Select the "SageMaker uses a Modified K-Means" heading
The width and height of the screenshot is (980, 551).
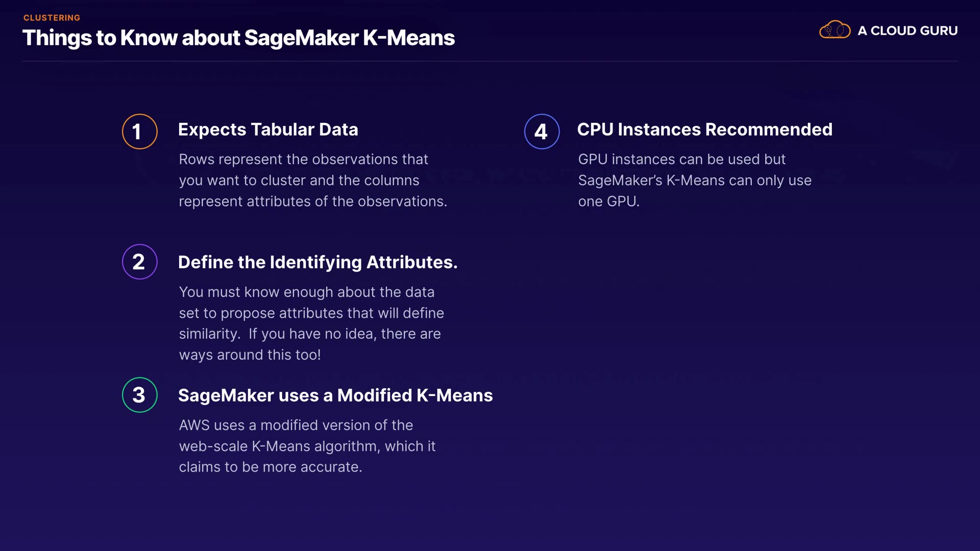335,395
